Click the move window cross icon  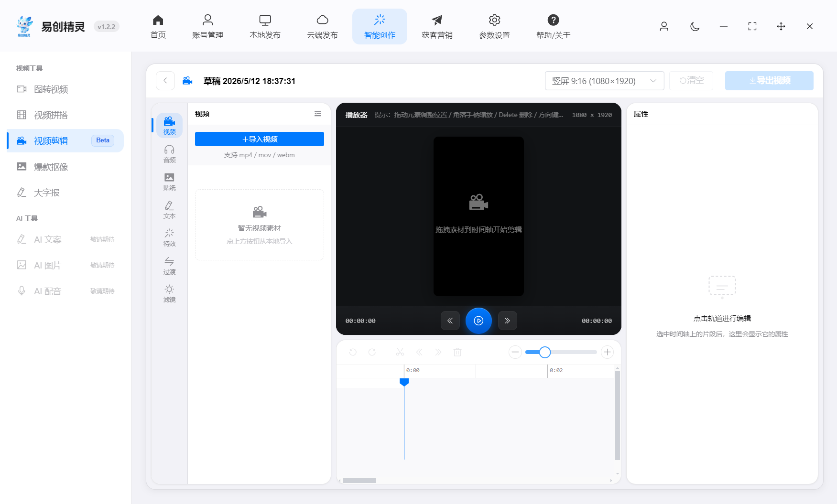click(x=781, y=26)
